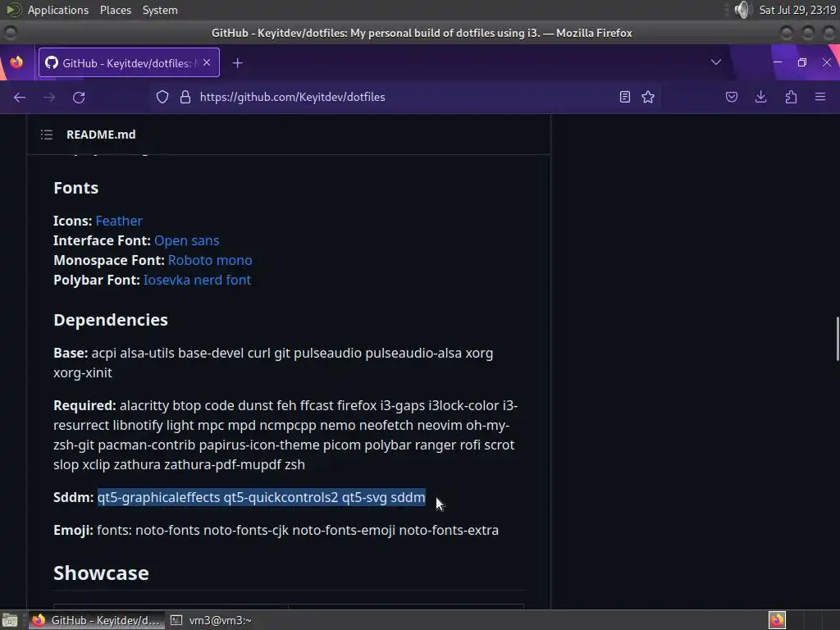Click the clock date Sat Jul 29
This screenshot has height=630, width=840.
point(797,10)
